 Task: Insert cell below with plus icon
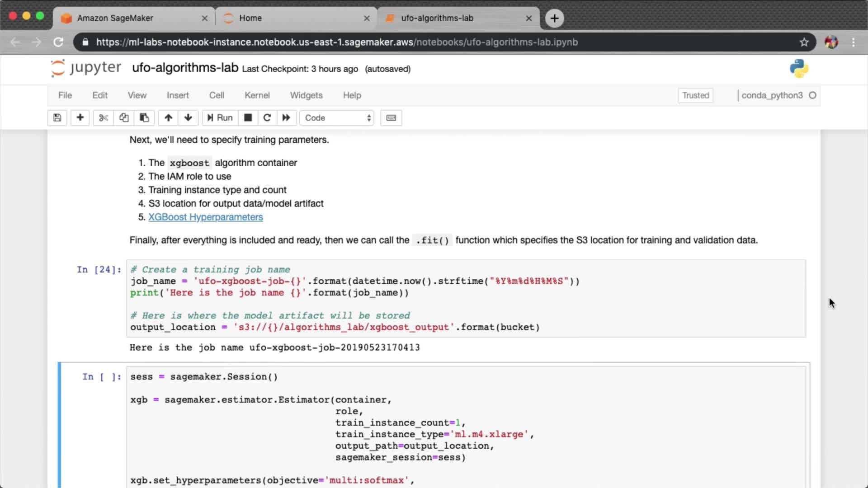pyautogui.click(x=80, y=118)
